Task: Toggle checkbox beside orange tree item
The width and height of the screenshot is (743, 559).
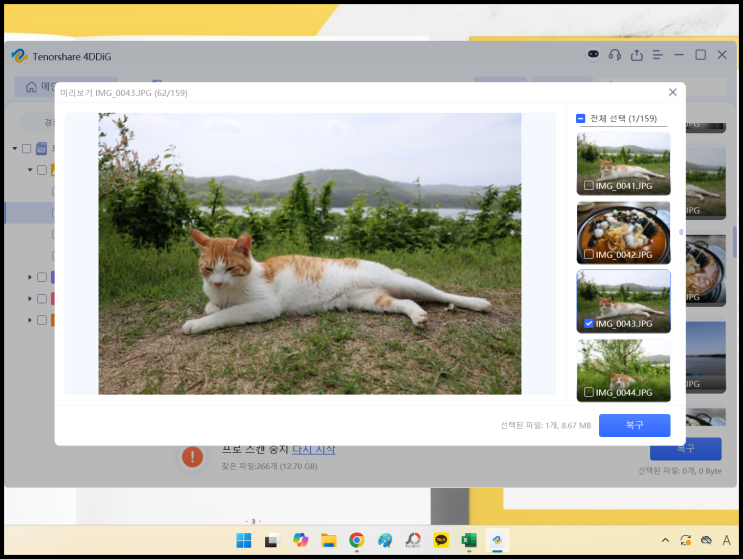Action: [x=42, y=320]
